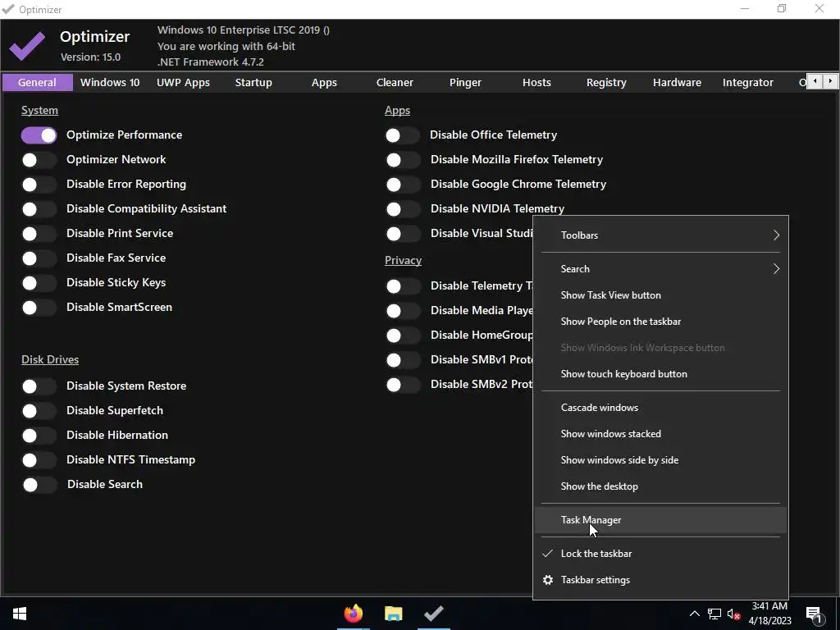Enable Disable Fax Service toggle
The image size is (840, 630).
[x=39, y=258]
